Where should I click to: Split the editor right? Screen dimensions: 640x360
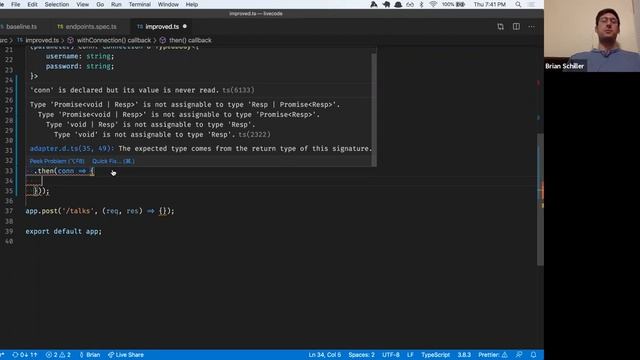point(516,27)
